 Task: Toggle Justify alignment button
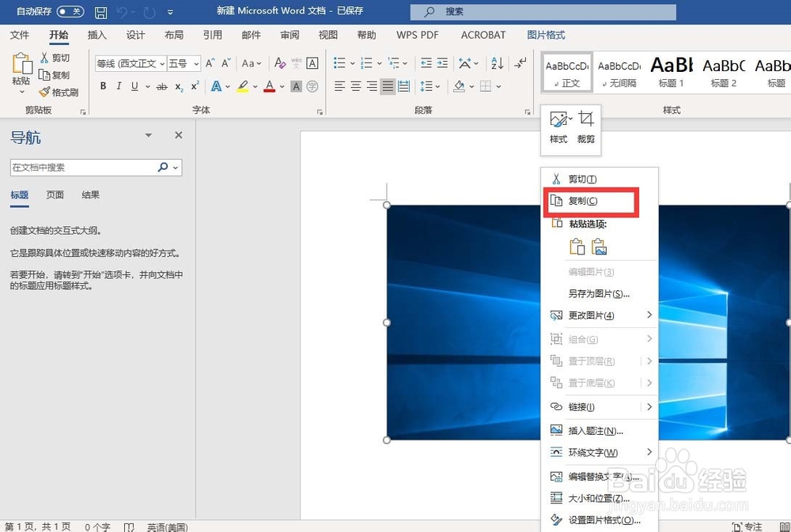coord(388,86)
